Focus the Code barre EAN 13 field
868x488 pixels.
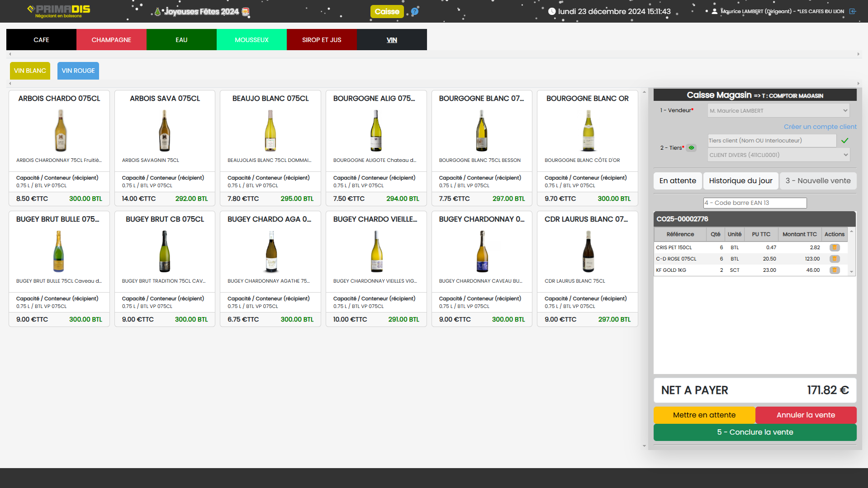754,203
